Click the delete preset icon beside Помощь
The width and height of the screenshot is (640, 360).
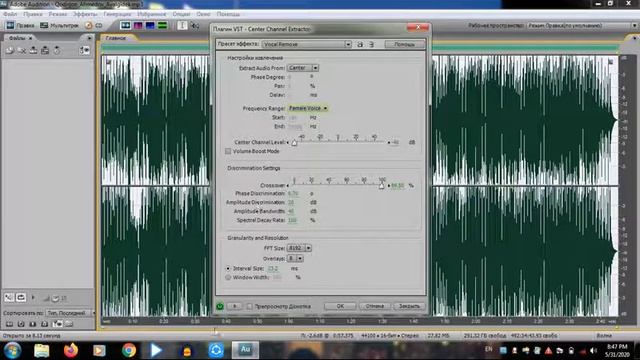pos(371,44)
